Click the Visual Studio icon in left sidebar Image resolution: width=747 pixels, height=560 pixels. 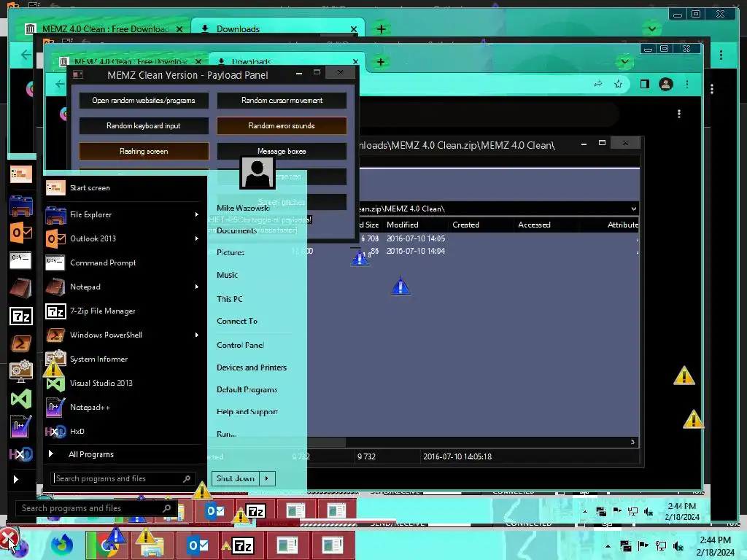(x=21, y=399)
